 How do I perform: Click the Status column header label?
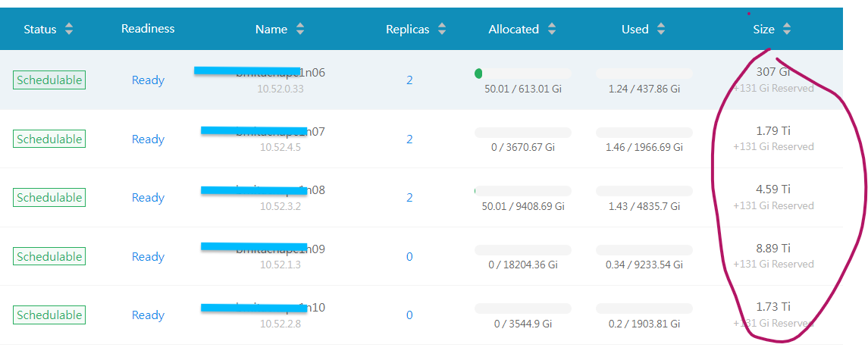click(40, 30)
